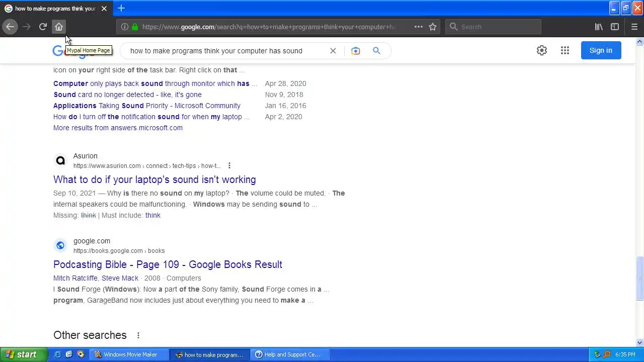Switch to Windows Movie Maker taskbar button
Viewport: 644px width, 362px height.
click(128, 354)
